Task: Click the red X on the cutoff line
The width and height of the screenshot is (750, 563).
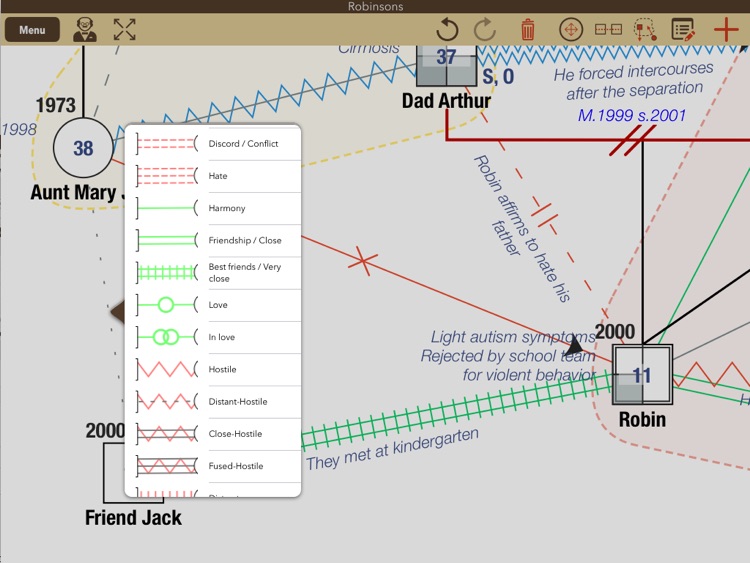Action: click(363, 261)
